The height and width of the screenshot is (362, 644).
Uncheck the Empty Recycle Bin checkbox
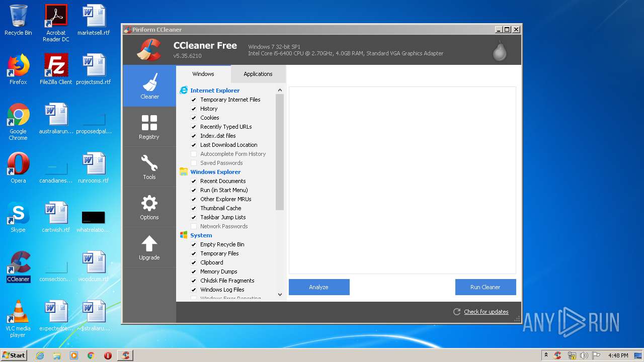pyautogui.click(x=194, y=244)
